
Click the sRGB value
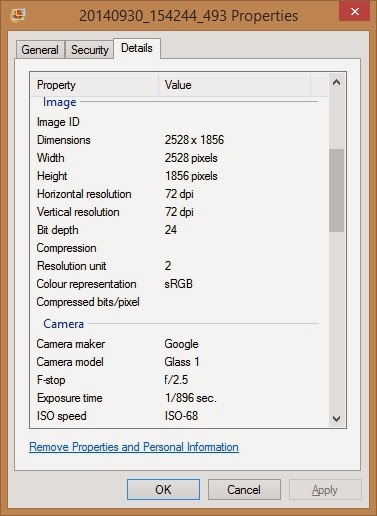pyautogui.click(x=178, y=284)
